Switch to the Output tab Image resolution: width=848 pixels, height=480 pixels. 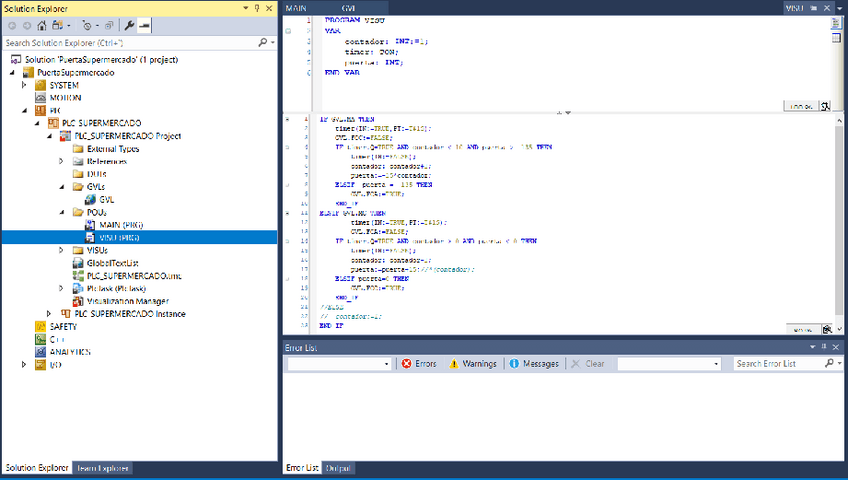(338, 468)
